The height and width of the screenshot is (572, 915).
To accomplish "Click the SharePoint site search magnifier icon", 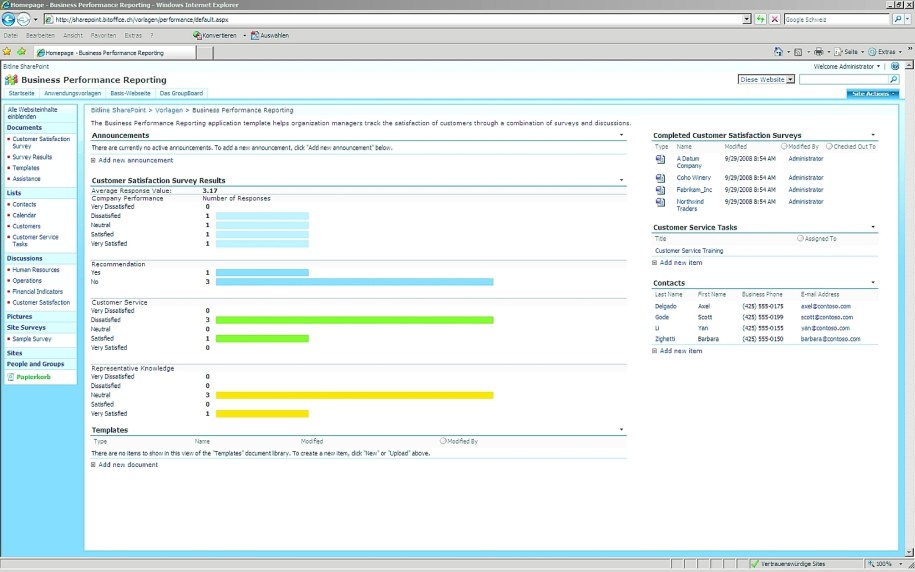I will [894, 79].
